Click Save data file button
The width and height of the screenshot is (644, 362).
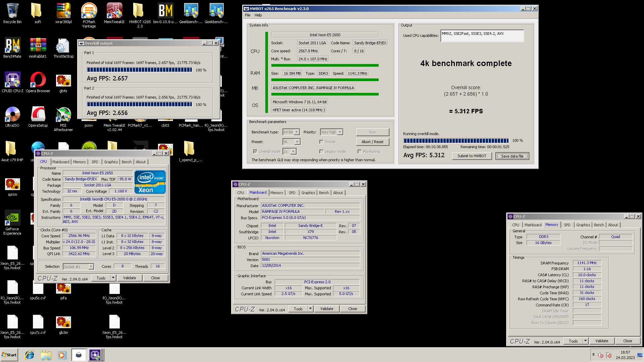pyautogui.click(x=512, y=156)
